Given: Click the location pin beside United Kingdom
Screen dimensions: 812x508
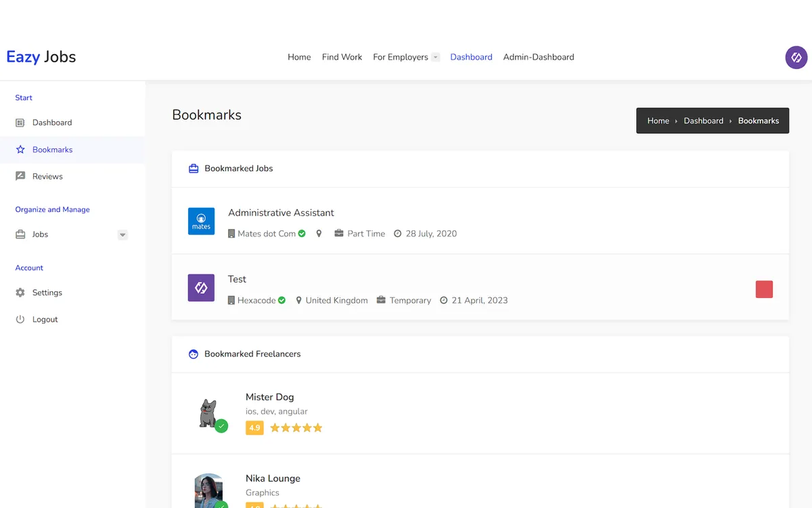Looking at the screenshot, I should pyautogui.click(x=298, y=300).
